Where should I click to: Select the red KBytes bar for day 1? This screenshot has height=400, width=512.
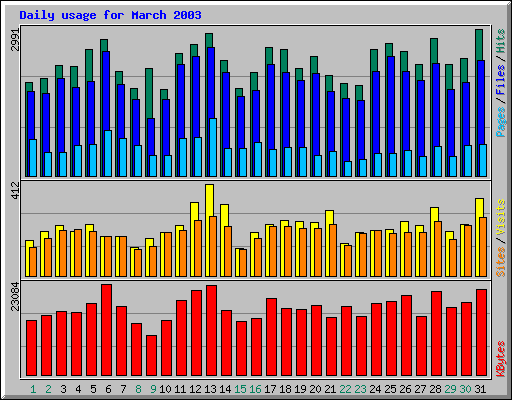tap(32, 348)
